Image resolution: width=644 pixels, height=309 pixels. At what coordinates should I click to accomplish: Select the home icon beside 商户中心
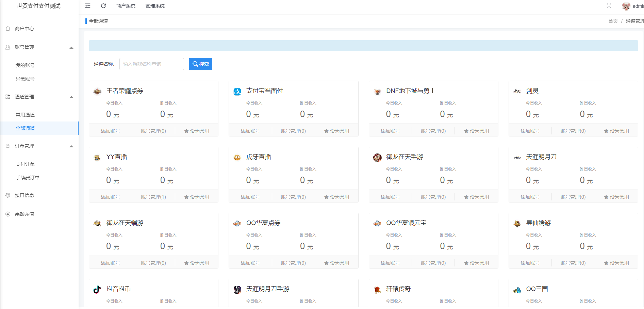tap(7, 29)
